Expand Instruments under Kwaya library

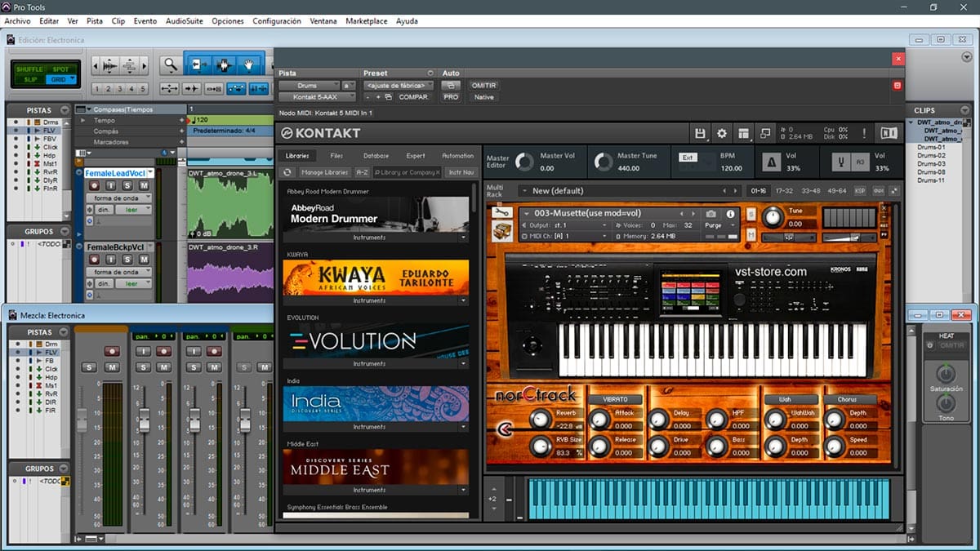(376, 300)
